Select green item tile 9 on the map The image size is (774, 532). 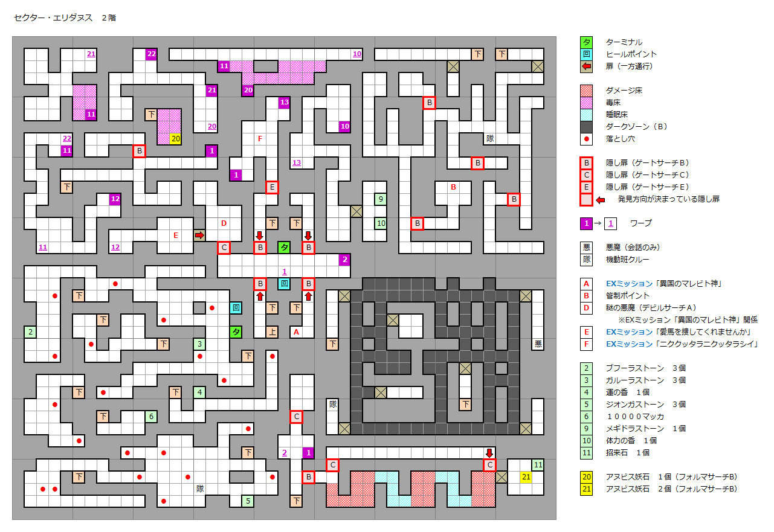381,199
